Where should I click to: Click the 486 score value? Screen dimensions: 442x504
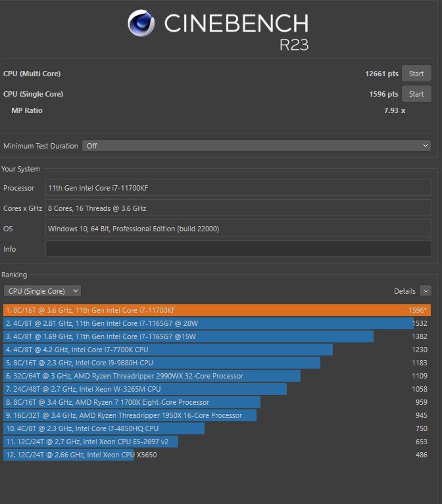coord(422,455)
